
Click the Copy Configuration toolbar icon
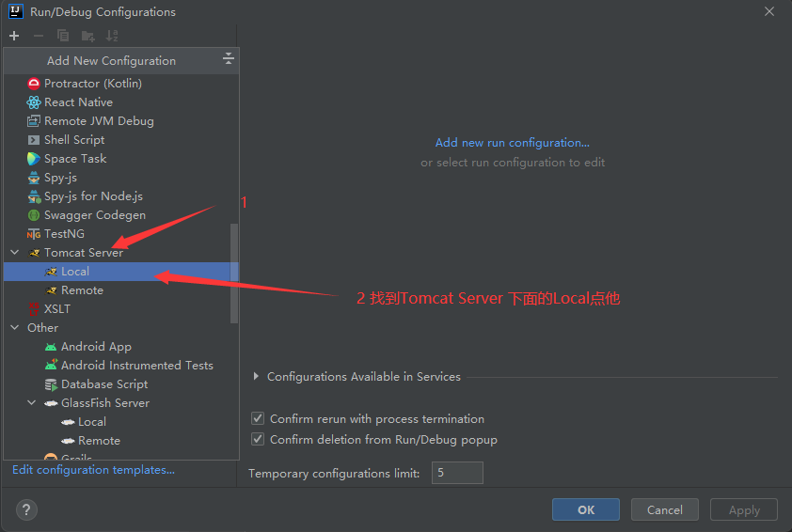pos(63,36)
